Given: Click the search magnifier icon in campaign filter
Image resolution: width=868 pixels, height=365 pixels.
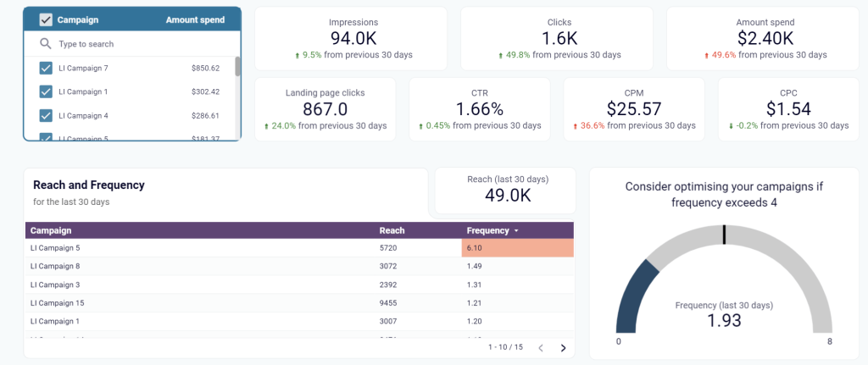Looking at the screenshot, I should coord(46,44).
